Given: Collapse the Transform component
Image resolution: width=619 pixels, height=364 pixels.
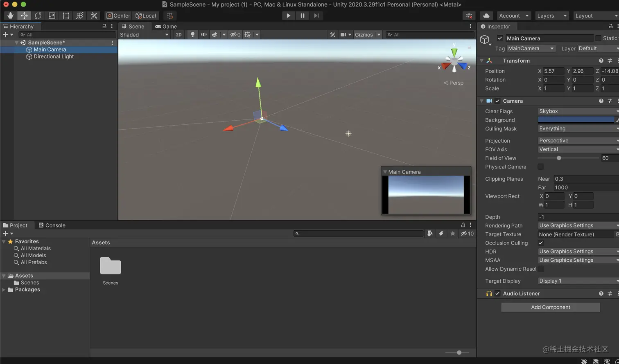Looking at the screenshot, I should click(481, 61).
